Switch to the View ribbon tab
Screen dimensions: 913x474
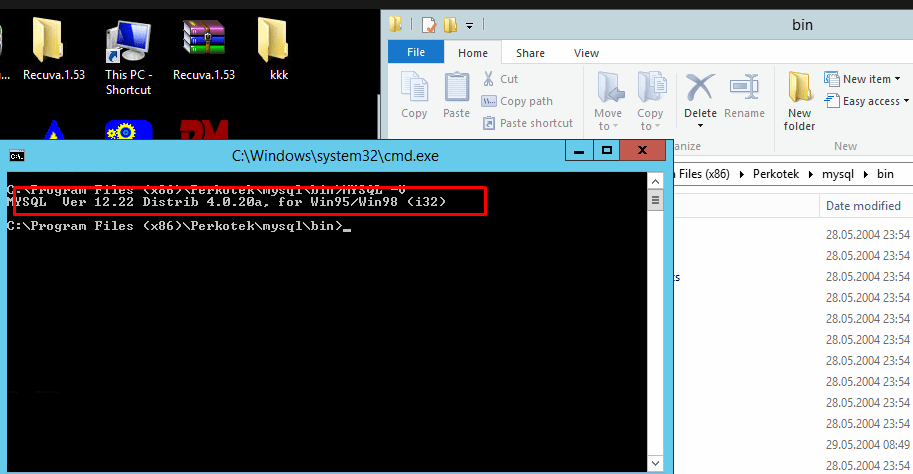[x=586, y=53]
